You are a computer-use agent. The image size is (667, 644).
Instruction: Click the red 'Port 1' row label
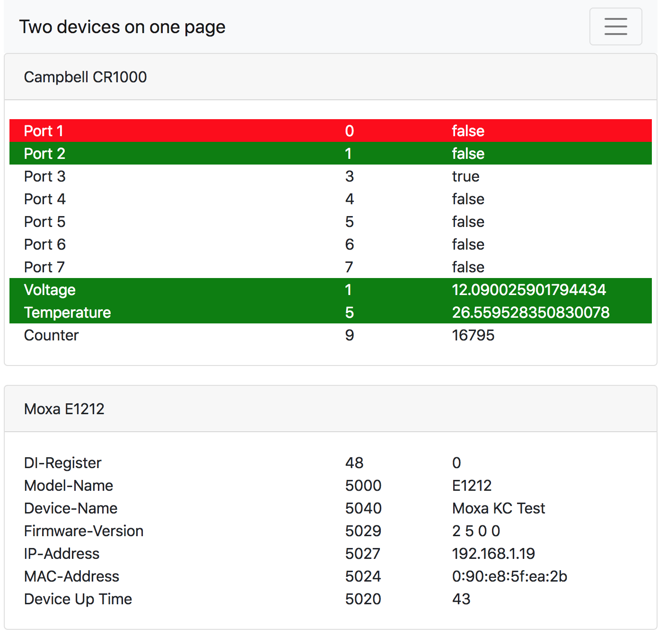[x=44, y=131]
